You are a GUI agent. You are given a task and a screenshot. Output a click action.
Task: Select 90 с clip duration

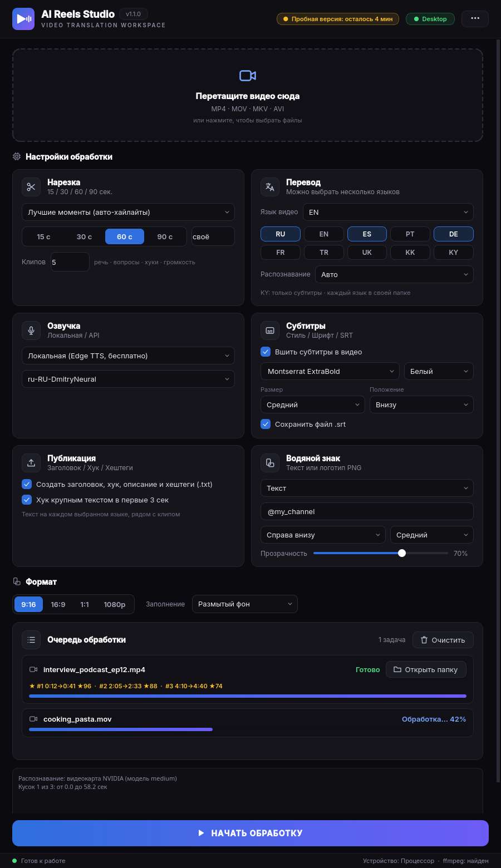tap(165, 236)
